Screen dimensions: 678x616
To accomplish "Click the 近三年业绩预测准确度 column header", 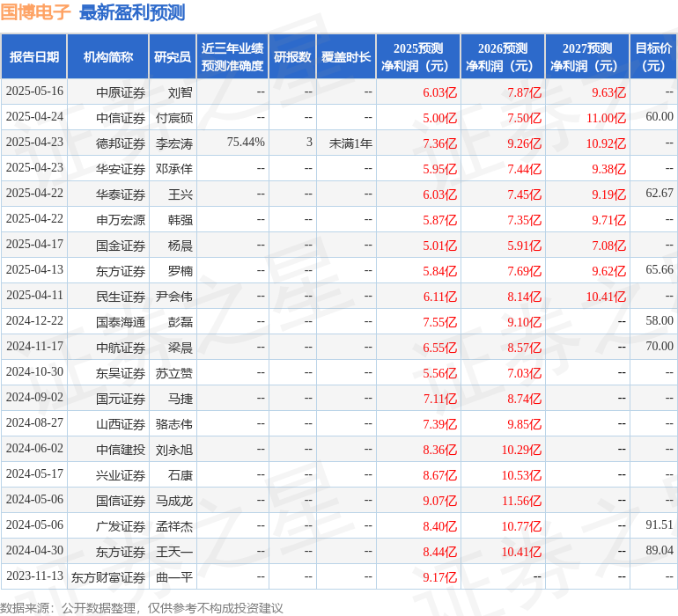I will [x=232, y=57].
